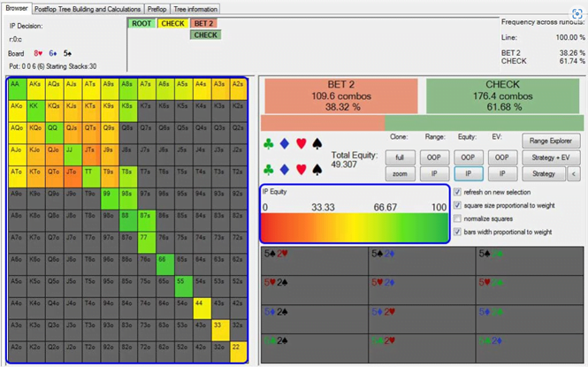588x367 pixels.
Task: Click the club icon in the upper suit row
Action: click(x=269, y=144)
